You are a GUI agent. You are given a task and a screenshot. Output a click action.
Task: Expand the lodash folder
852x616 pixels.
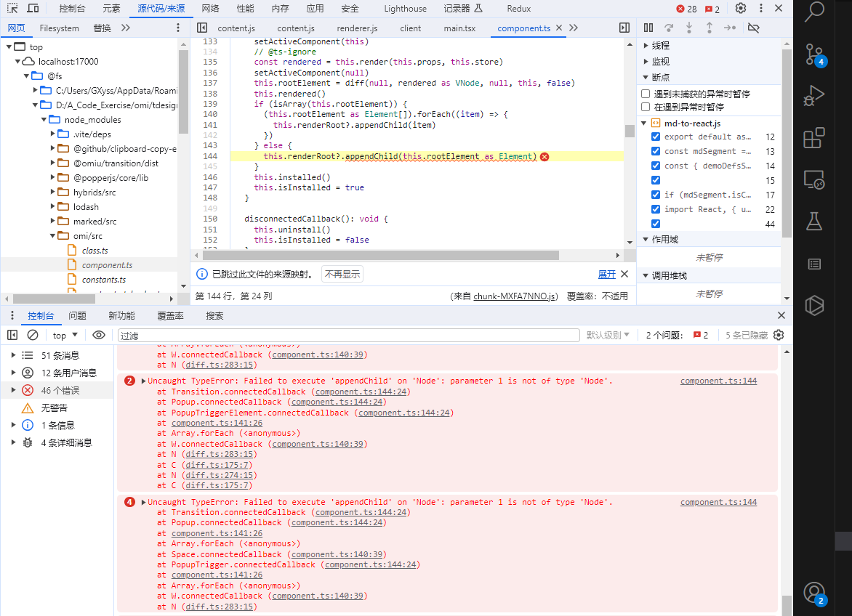point(53,207)
